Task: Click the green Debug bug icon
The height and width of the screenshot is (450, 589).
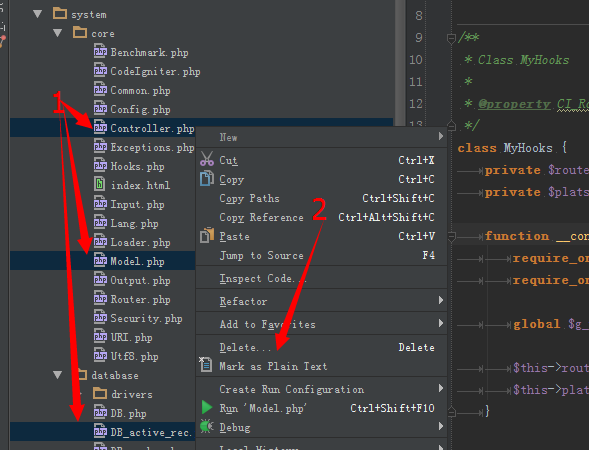Action: tap(207, 426)
